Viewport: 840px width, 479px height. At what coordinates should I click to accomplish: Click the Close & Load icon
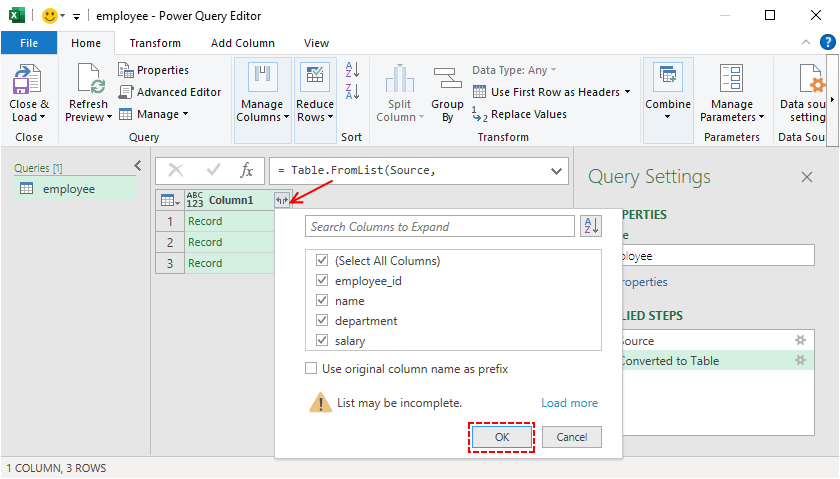coord(28,80)
